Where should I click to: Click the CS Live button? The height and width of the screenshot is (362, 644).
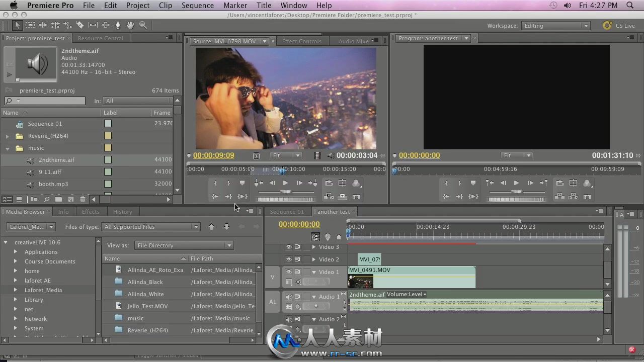tap(619, 26)
